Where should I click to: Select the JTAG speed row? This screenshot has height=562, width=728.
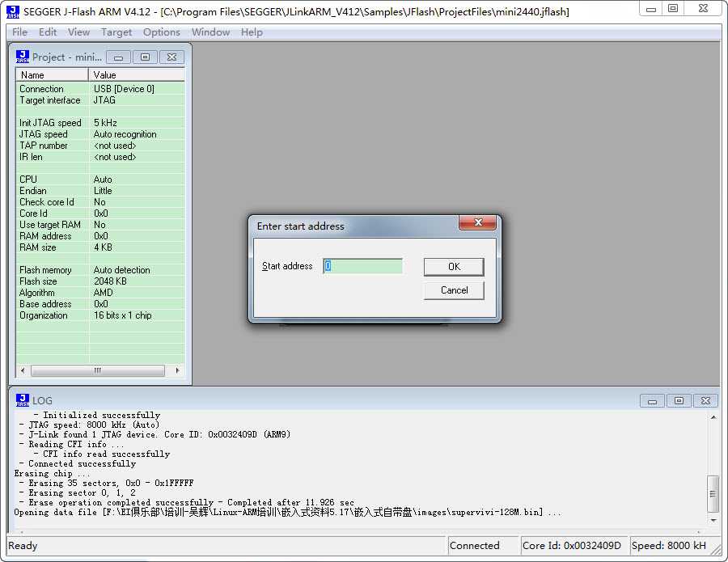100,134
